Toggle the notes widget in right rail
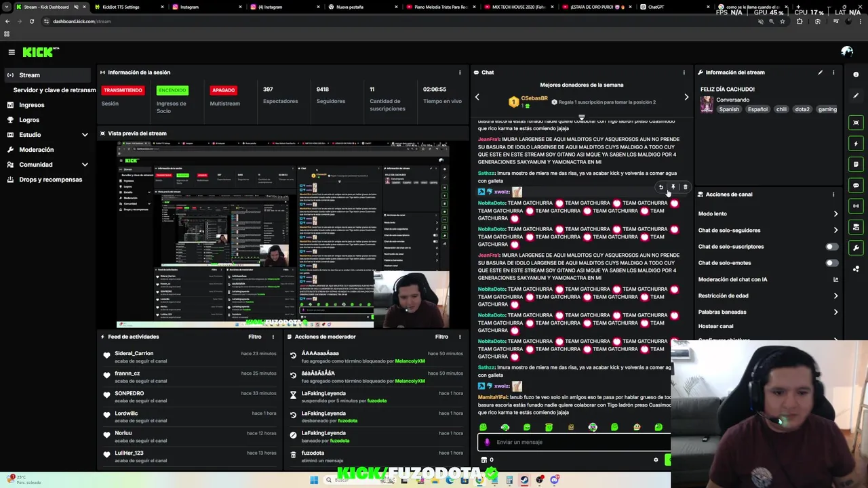Image resolution: width=868 pixels, height=488 pixels. [x=856, y=164]
